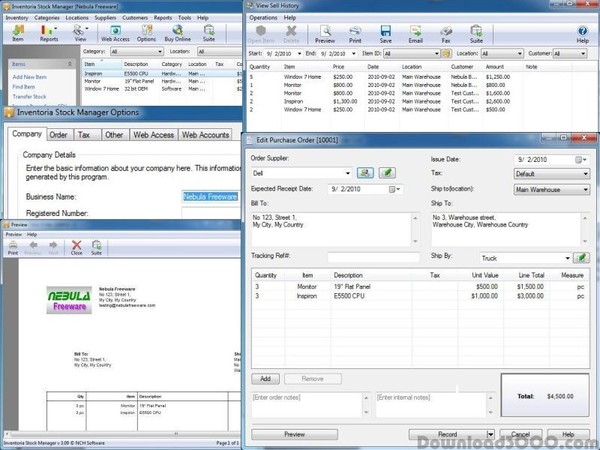
Task: Click the edit supplier pencil icon
Action: tap(387, 173)
